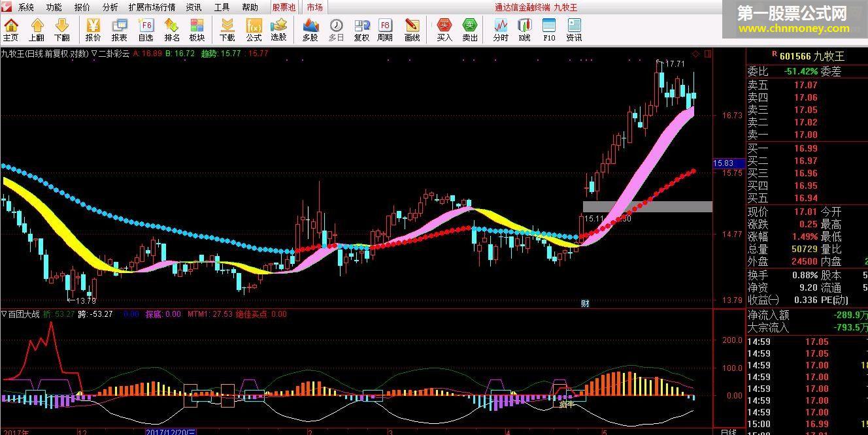This screenshot has width=868, height=435.
Task: Click the application logo icon in the menu bar
Action: (7, 7)
